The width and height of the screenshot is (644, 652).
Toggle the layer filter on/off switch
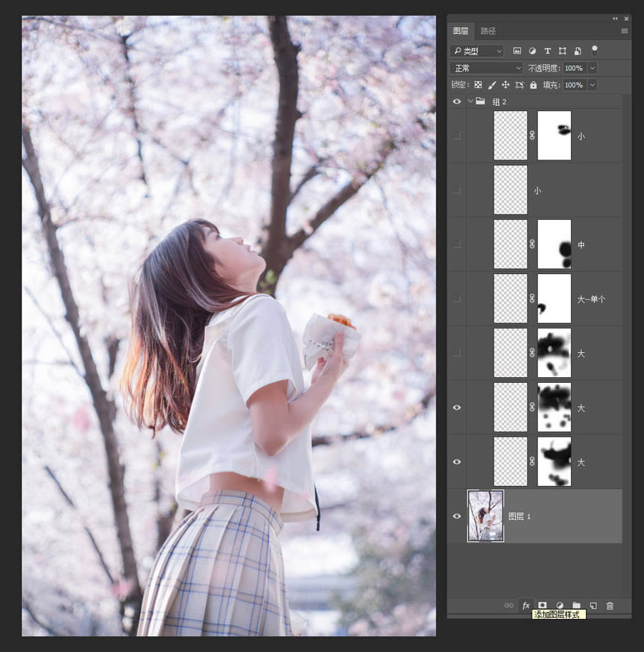(594, 50)
